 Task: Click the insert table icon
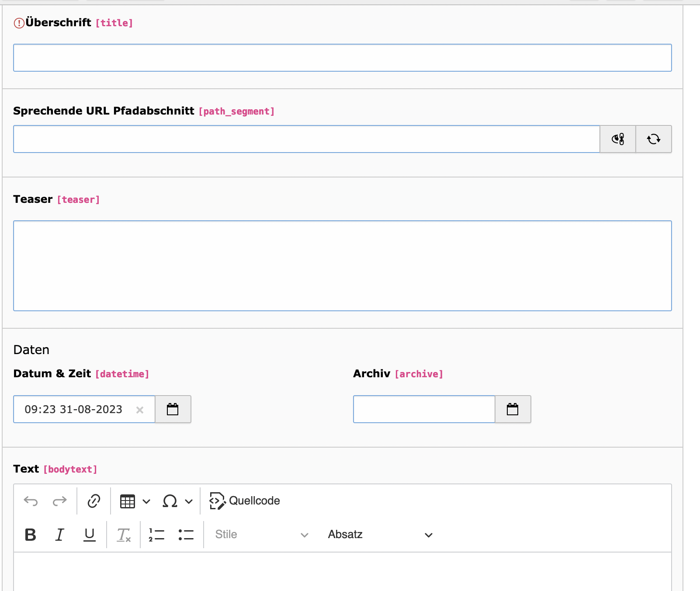coord(128,501)
